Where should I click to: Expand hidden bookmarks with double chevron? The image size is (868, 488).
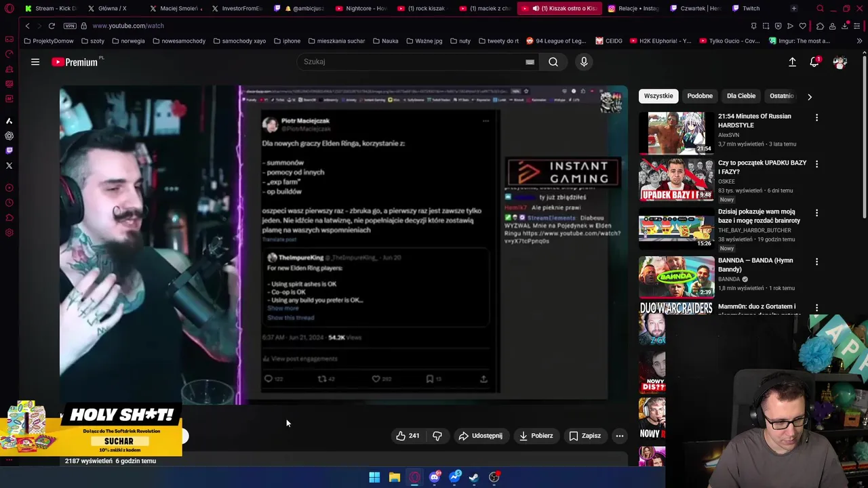pos(859,41)
